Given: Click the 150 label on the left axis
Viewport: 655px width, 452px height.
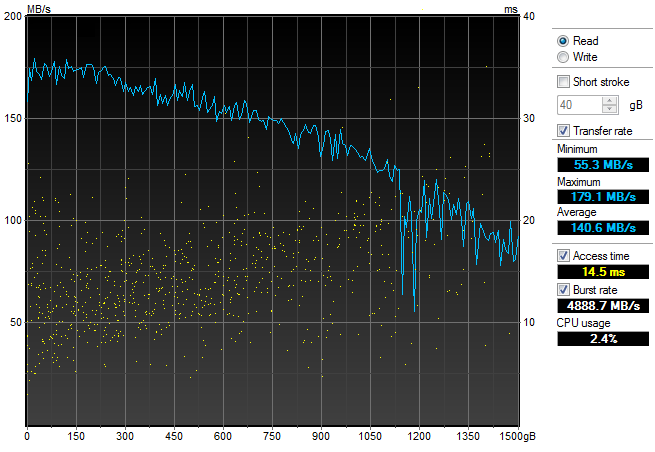Looking at the screenshot, I should coord(13,118).
